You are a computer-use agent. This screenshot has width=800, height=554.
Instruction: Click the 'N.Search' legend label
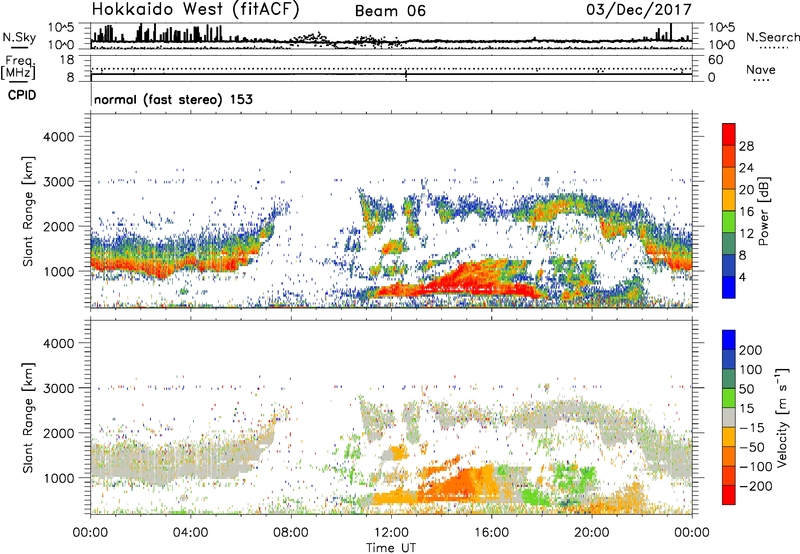click(x=772, y=37)
